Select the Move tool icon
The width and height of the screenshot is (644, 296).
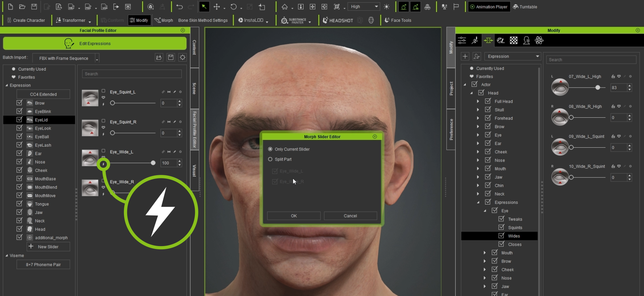click(x=217, y=6)
